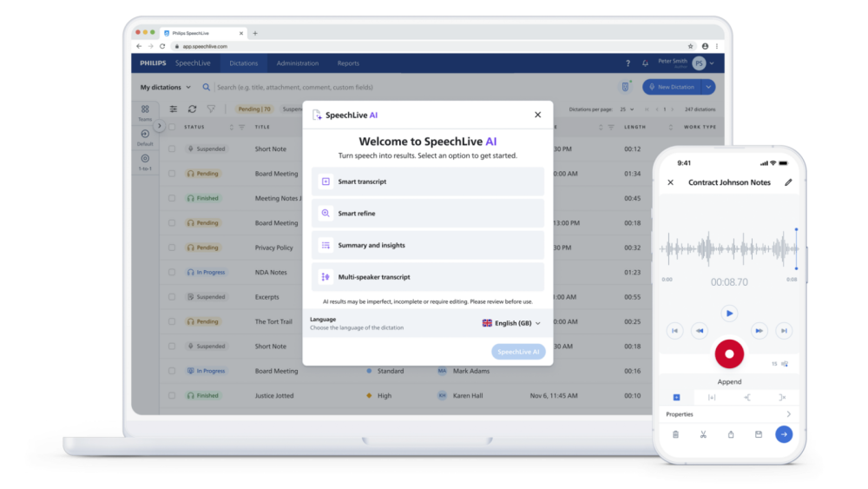Filter the Status column
Image resolution: width=868 pixels, height=489 pixels.
pyautogui.click(x=241, y=128)
